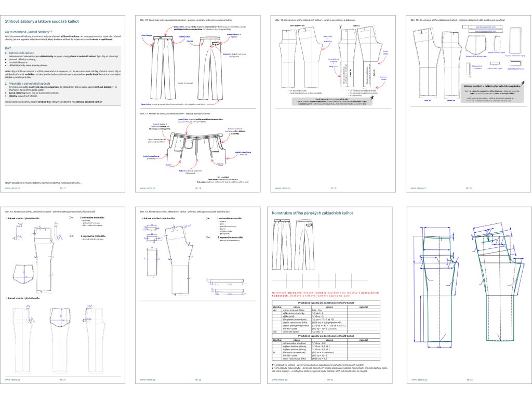Open the www.rezna.cz link on page 17
Image resolution: width=532 pixels, height=399 pixels.
(x=12, y=188)
